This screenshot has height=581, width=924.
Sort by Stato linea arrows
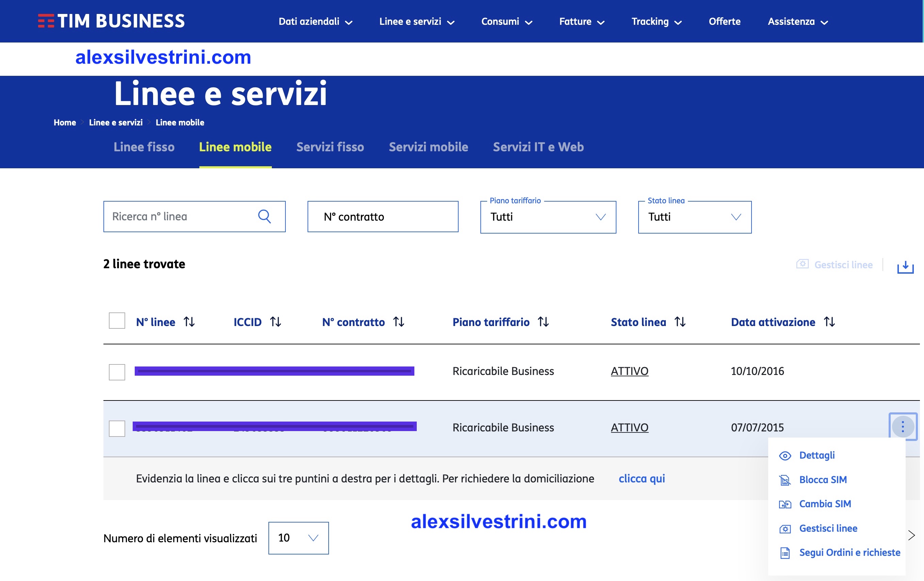[x=680, y=322]
